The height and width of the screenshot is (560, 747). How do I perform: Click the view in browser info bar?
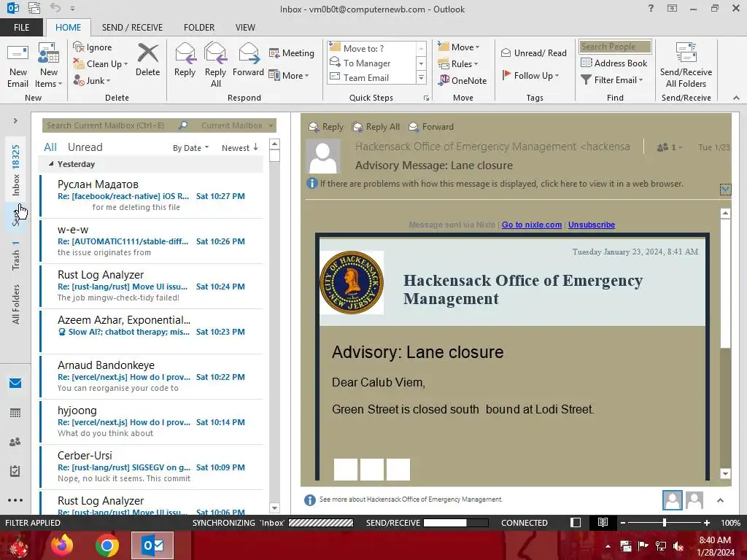[x=495, y=184]
